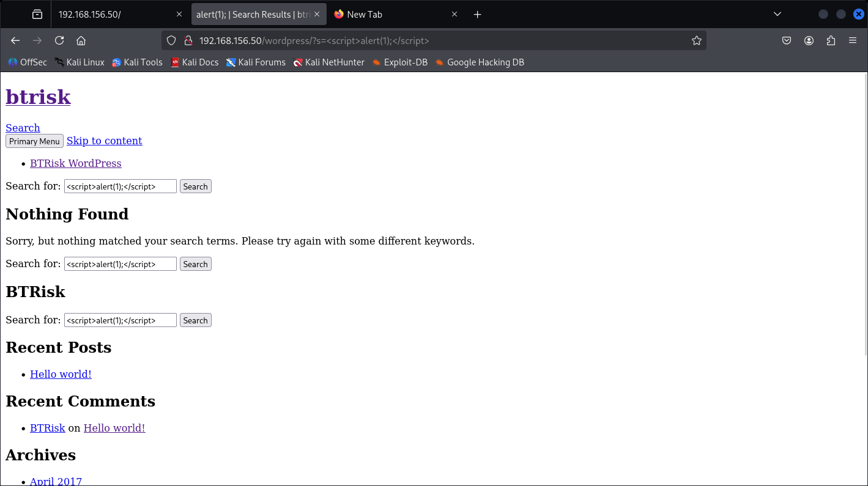Click the forward navigation arrow
The height and width of the screenshot is (486, 868).
point(37,40)
